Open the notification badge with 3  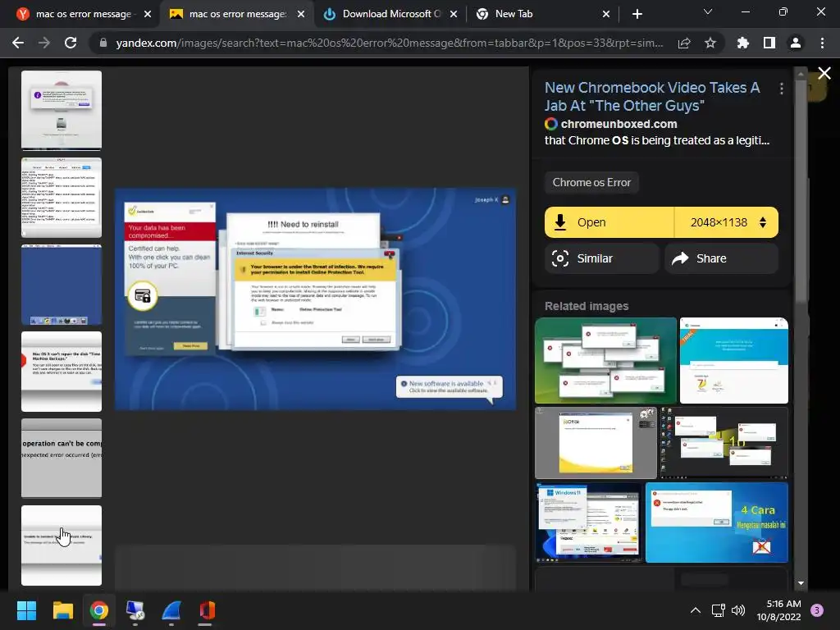817,610
